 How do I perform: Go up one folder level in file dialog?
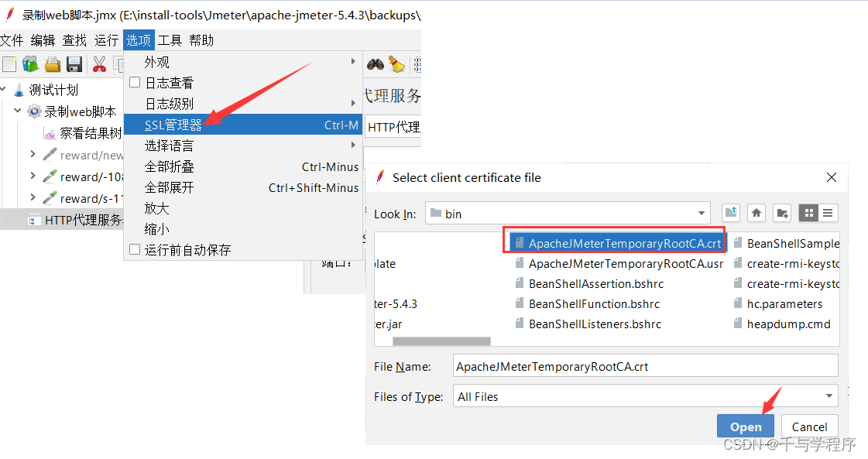731,213
